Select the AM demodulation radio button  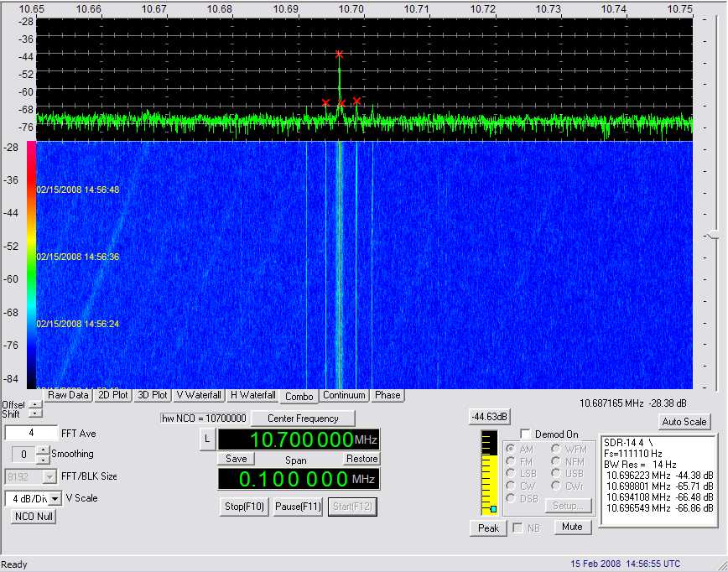pyautogui.click(x=511, y=449)
